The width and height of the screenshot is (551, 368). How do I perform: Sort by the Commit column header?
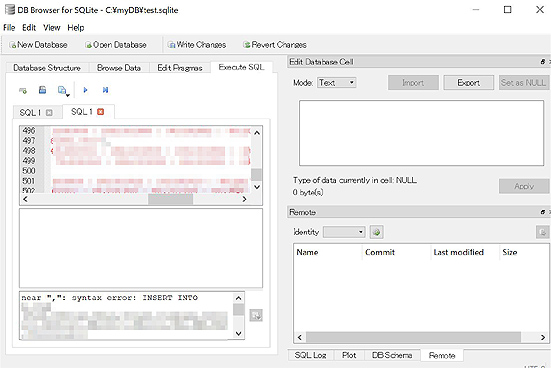[x=396, y=252]
